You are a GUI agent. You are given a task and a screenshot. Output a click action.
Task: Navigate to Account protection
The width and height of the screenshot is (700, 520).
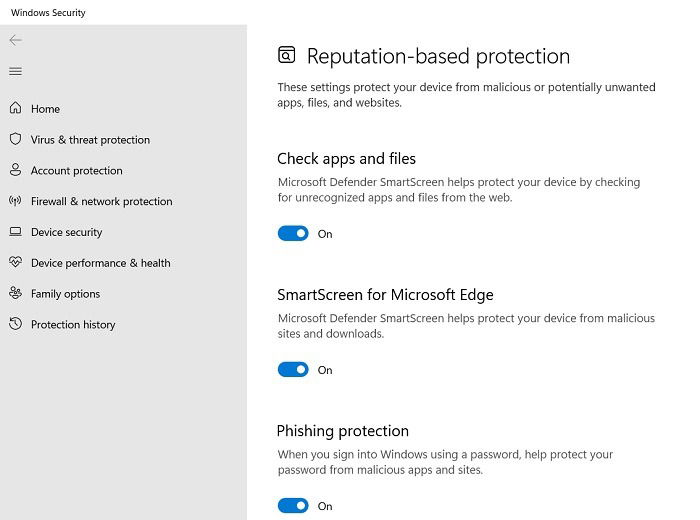click(x=76, y=171)
